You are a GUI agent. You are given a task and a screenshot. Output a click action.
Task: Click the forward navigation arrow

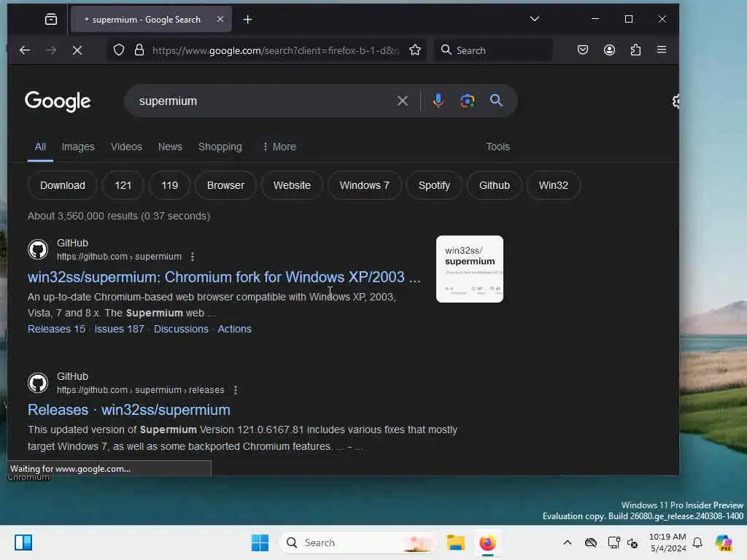[51, 50]
